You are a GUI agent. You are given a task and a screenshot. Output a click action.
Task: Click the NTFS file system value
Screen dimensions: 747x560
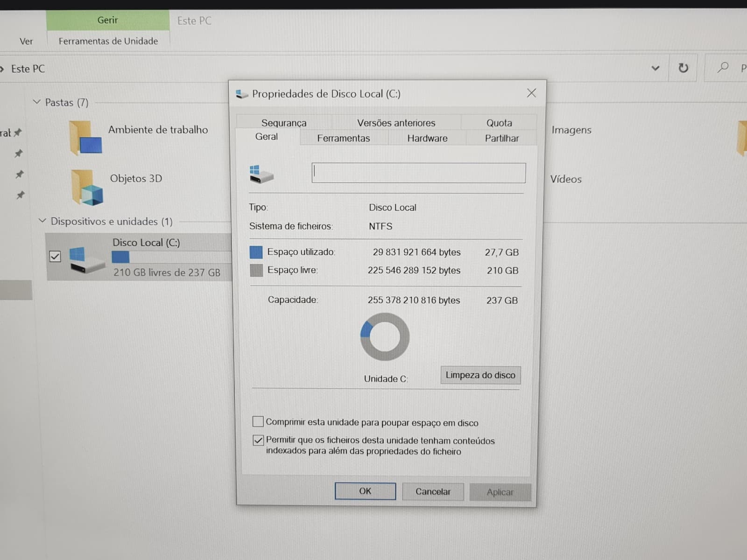381,226
